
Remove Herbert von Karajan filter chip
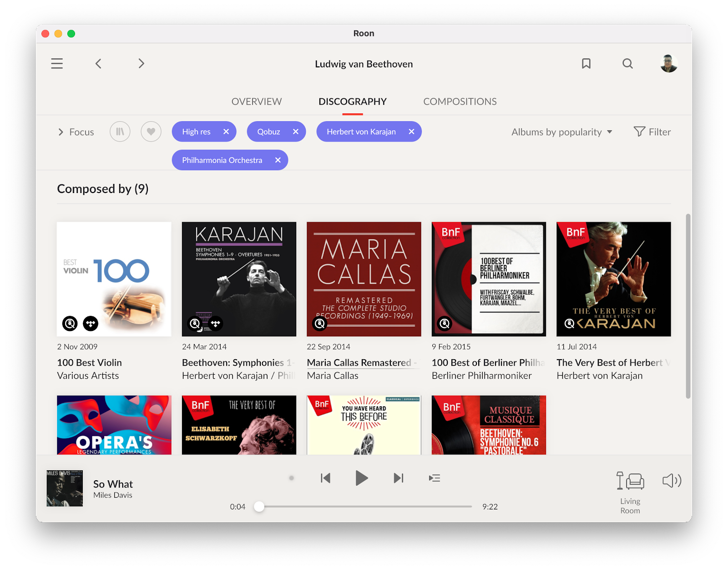point(411,132)
